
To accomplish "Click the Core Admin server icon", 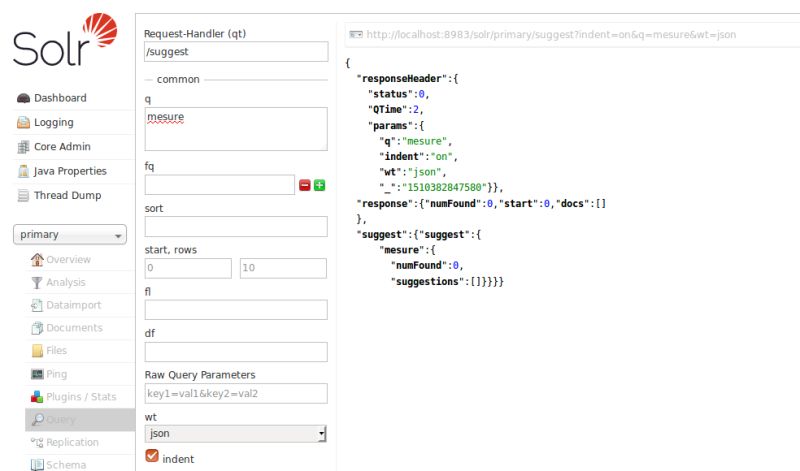I will coord(23,147).
